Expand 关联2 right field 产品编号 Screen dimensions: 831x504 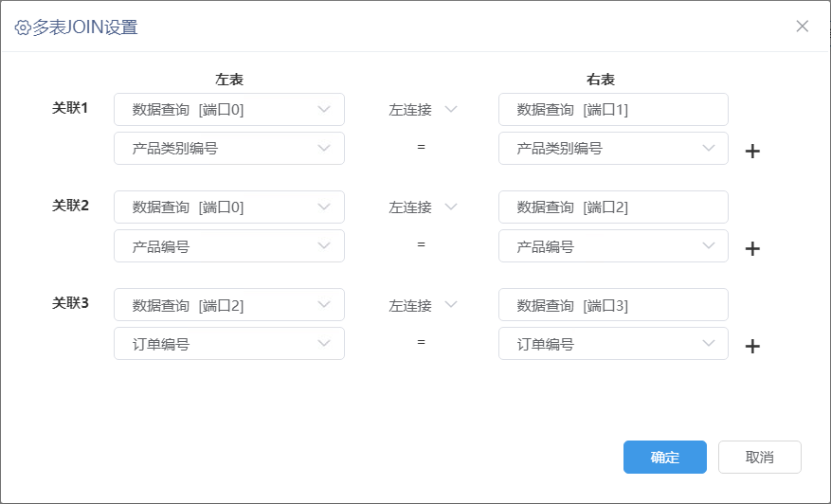click(x=613, y=246)
